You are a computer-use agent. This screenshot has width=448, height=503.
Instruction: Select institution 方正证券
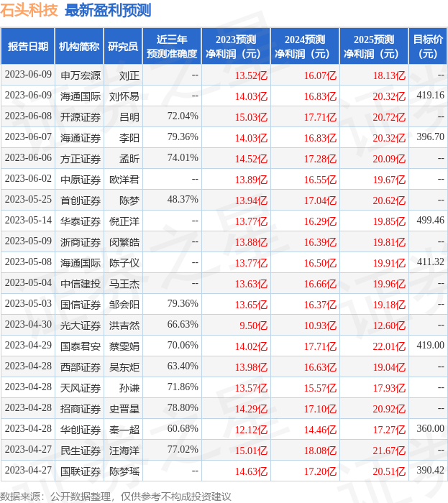[81, 159]
